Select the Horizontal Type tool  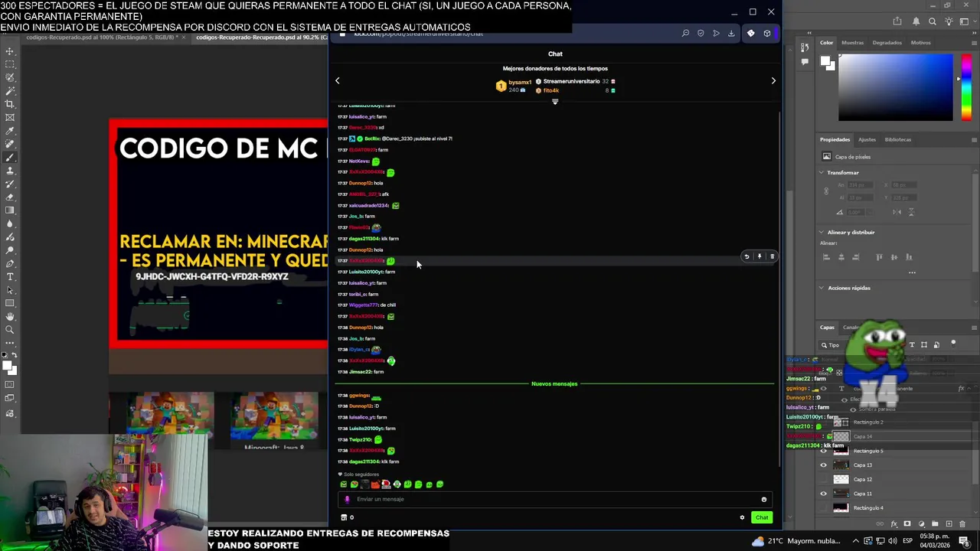point(10,276)
